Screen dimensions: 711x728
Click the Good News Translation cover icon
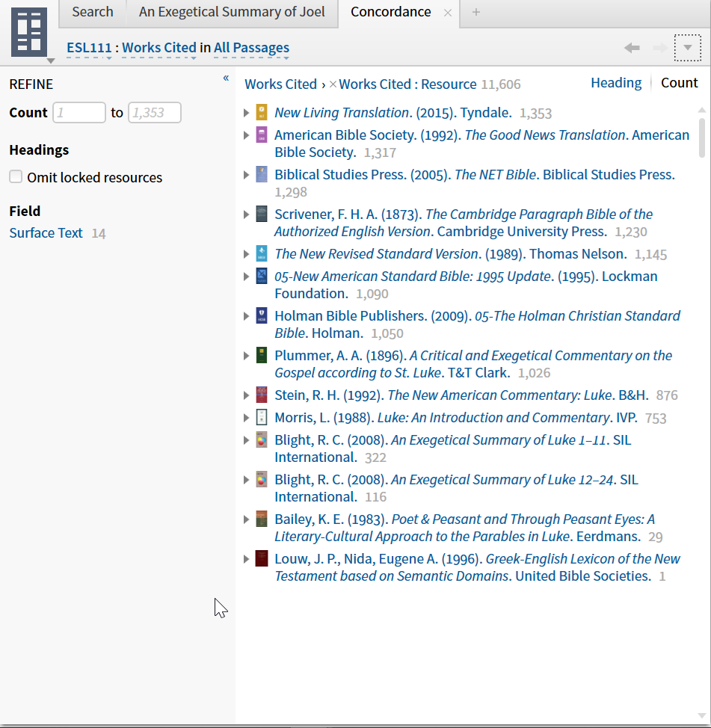[262, 135]
